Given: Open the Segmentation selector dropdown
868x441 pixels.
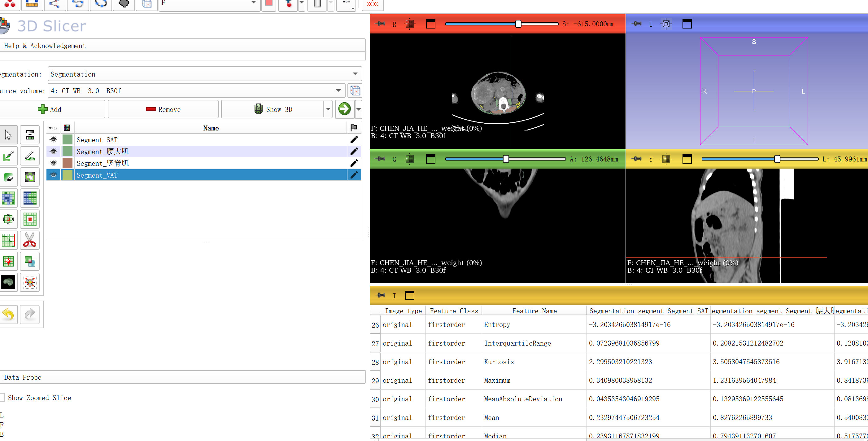Looking at the screenshot, I should pos(355,74).
